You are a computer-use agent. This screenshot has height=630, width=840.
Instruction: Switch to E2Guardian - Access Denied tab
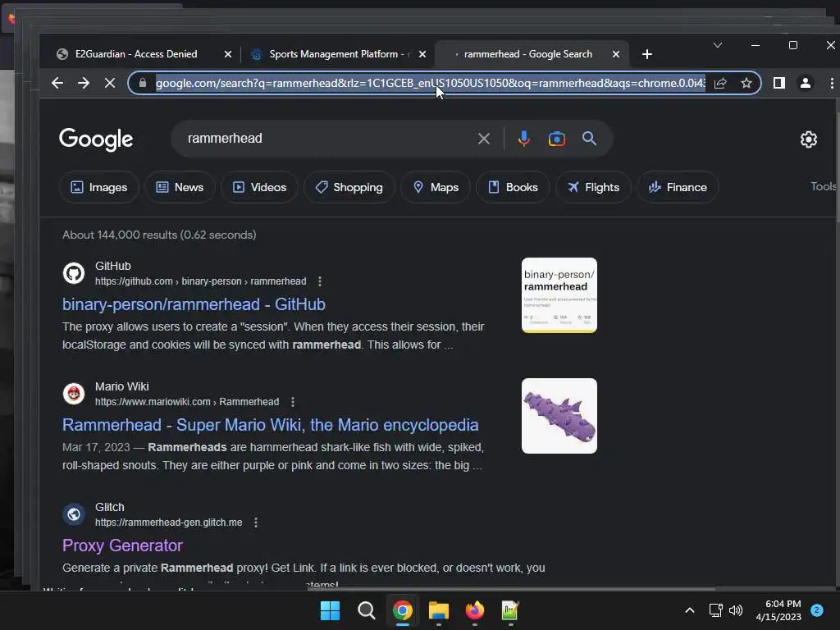point(137,54)
